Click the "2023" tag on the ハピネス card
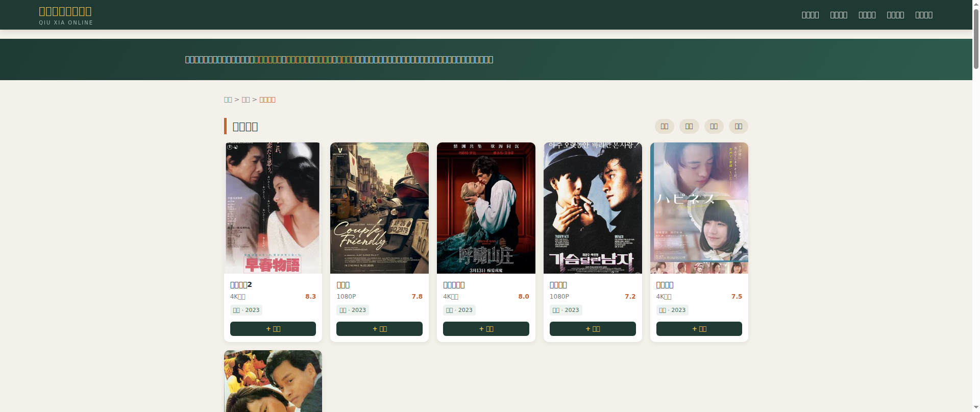 [672, 310]
